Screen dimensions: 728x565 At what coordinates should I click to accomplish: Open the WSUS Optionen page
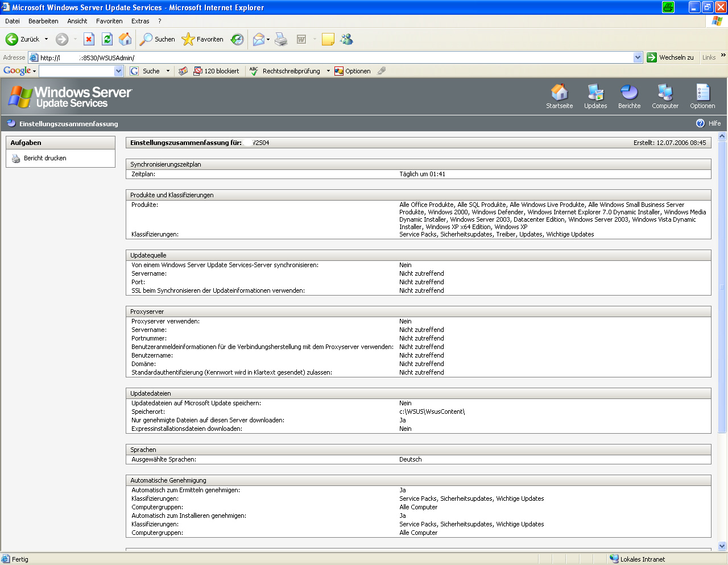coord(703,96)
